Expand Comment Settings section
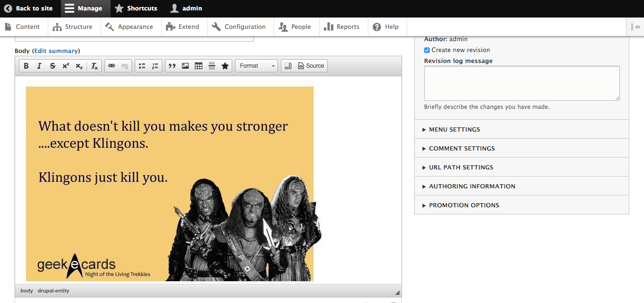Screen dimensions: 644x303 [x=522, y=148]
